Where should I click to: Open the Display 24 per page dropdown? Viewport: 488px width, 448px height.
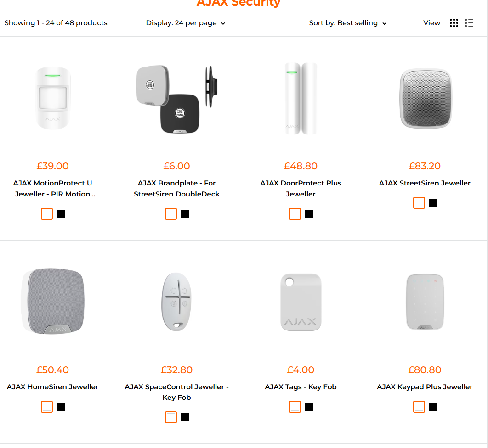[x=186, y=23]
